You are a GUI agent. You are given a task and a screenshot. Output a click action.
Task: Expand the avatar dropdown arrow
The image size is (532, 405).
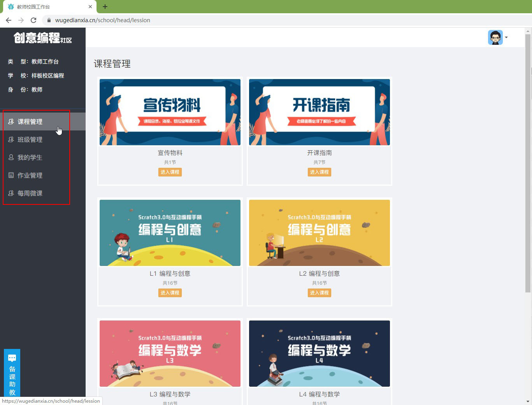[506, 37]
